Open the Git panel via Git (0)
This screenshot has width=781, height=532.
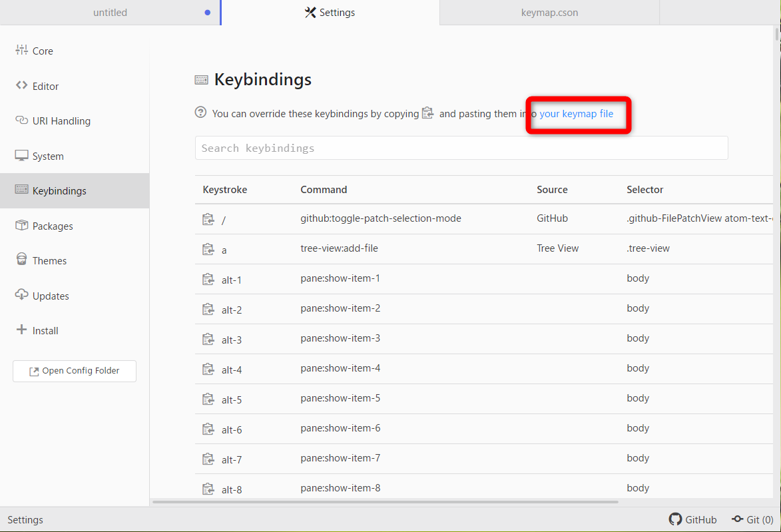click(752, 519)
